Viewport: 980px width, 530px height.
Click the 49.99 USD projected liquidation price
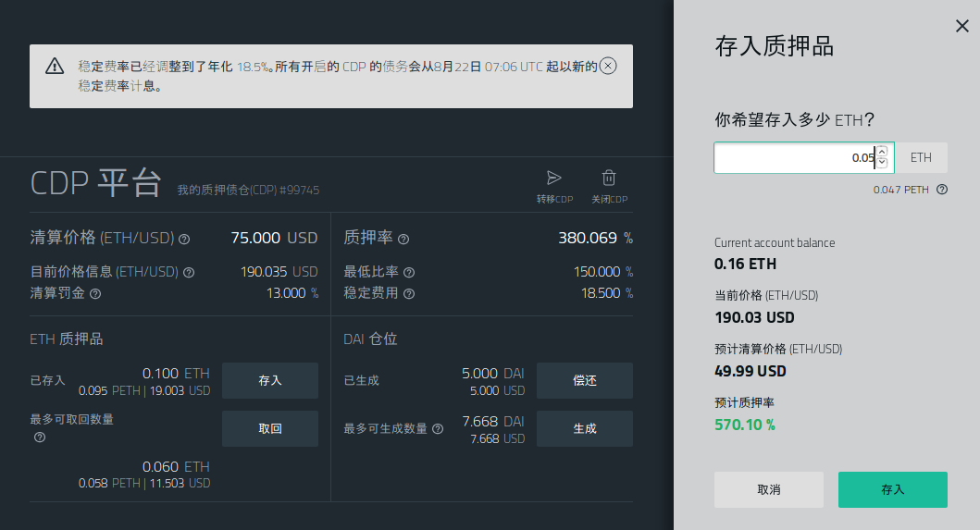750,371
